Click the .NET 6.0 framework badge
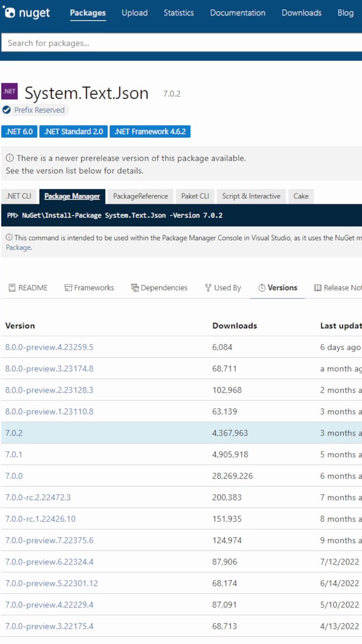The width and height of the screenshot is (362, 644). (19, 131)
